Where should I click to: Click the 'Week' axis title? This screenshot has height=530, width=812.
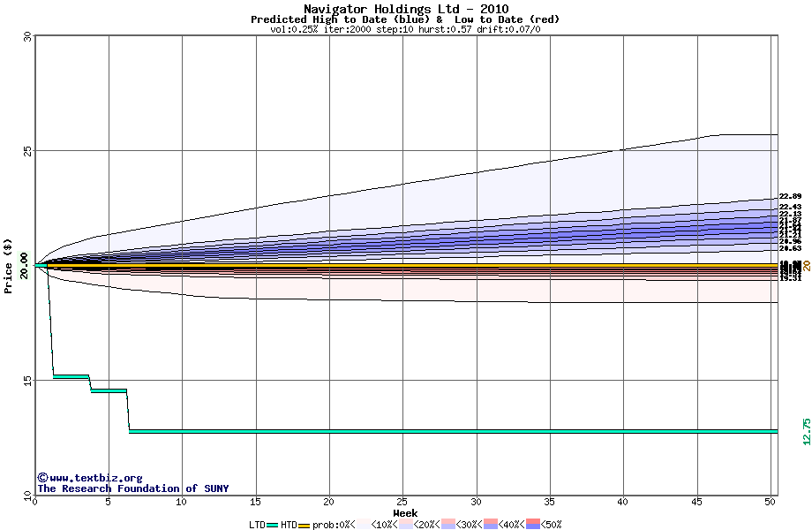pyautogui.click(x=405, y=513)
